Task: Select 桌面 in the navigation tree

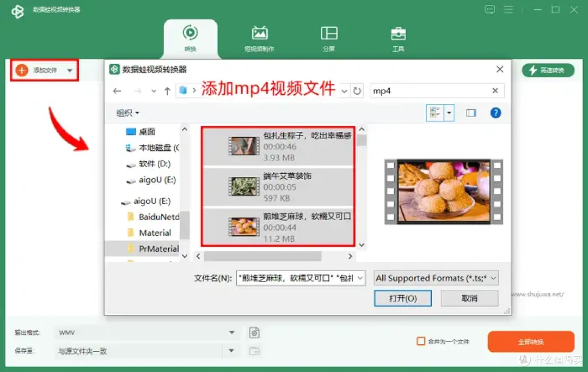Action: [x=140, y=132]
